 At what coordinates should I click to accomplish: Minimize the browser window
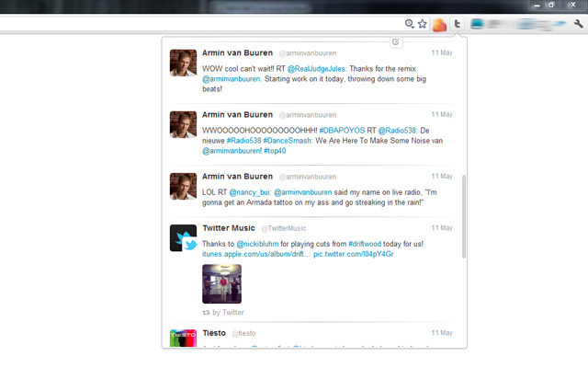537,5
